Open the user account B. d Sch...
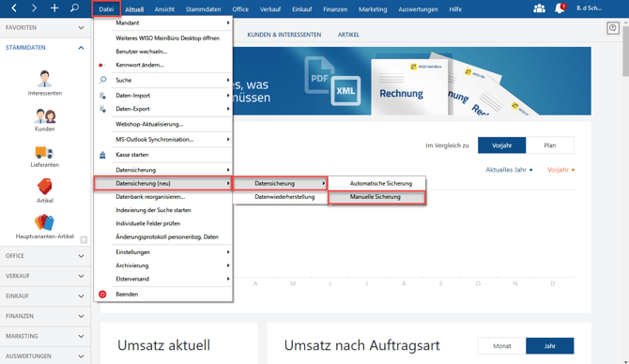The width and height of the screenshot is (629, 364). (x=589, y=8)
